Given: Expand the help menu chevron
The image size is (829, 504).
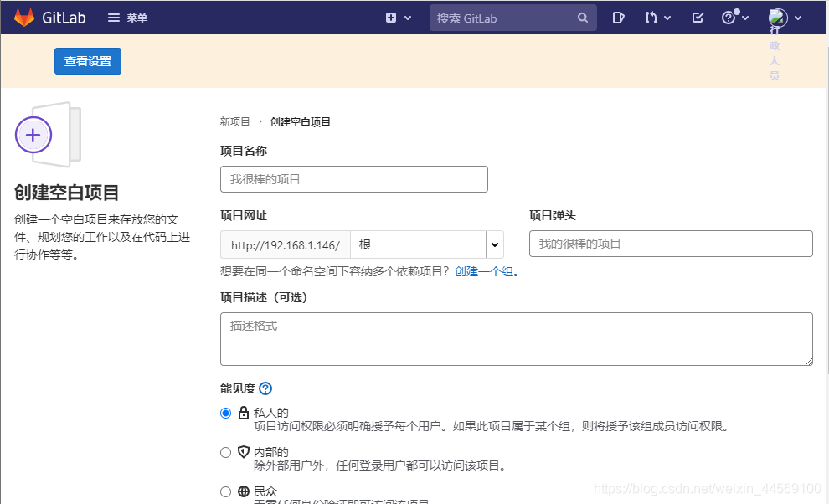Looking at the screenshot, I should click(x=745, y=18).
